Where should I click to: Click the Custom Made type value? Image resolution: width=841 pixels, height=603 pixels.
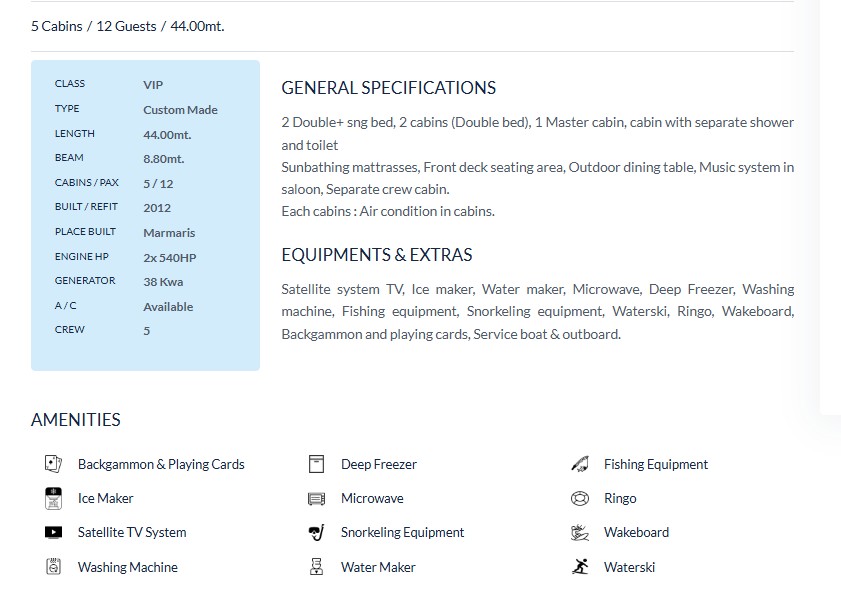180,110
